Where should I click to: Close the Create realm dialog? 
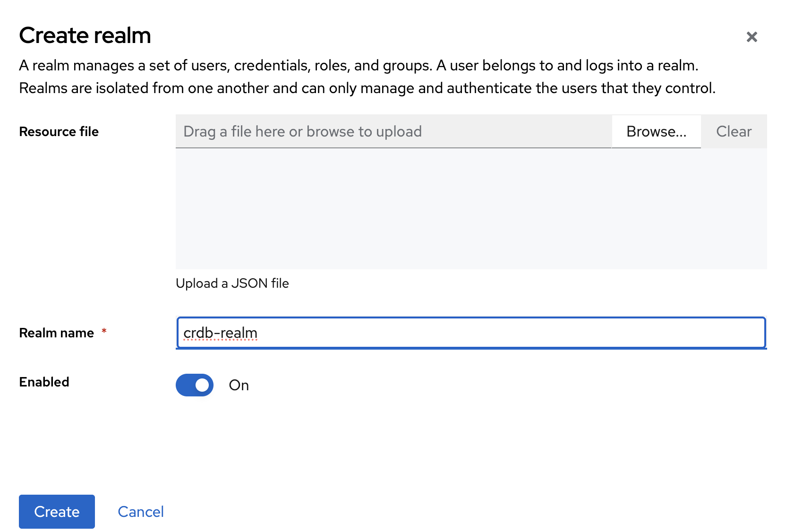point(752,37)
